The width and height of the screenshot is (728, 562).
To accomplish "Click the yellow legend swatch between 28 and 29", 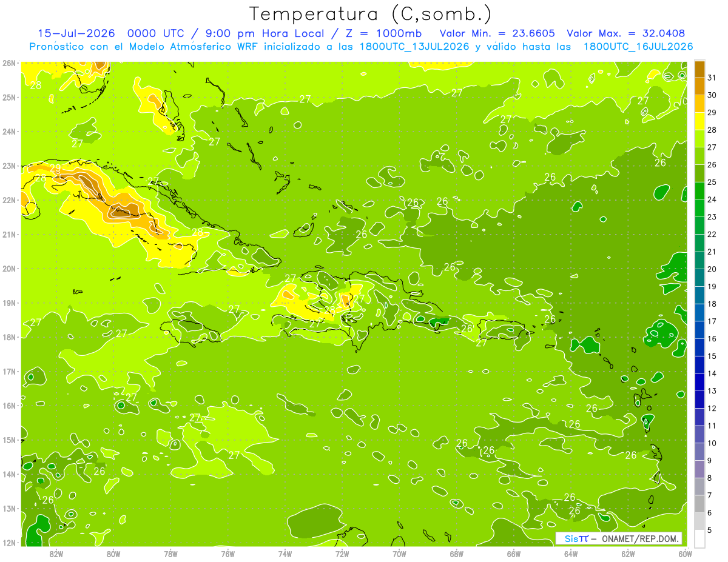I will [x=699, y=121].
